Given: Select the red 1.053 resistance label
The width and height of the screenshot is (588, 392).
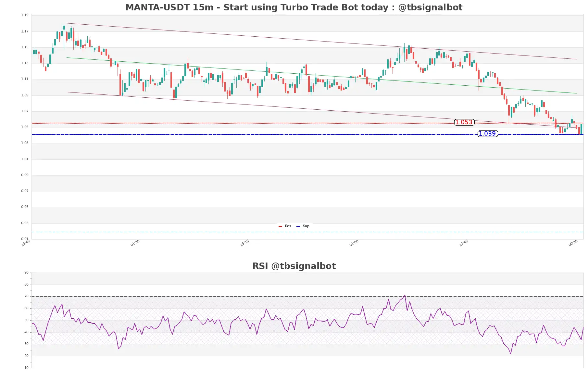Looking at the screenshot, I should [464, 122].
